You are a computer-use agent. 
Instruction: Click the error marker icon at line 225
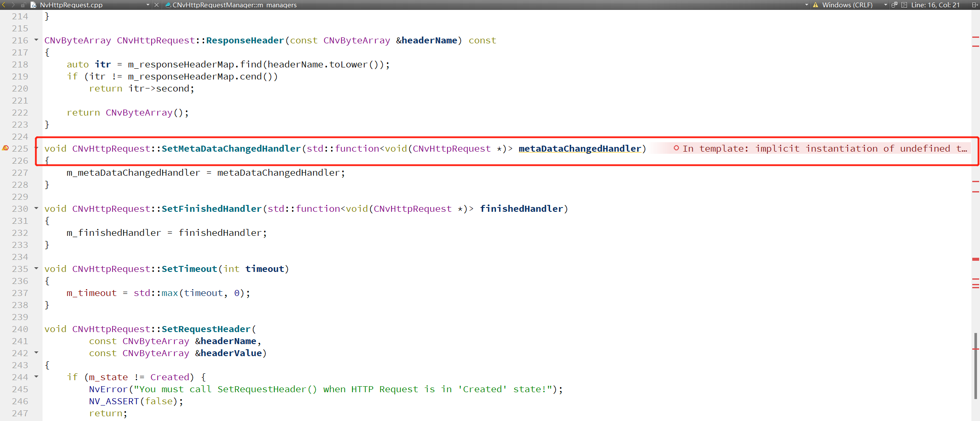tap(6, 148)
